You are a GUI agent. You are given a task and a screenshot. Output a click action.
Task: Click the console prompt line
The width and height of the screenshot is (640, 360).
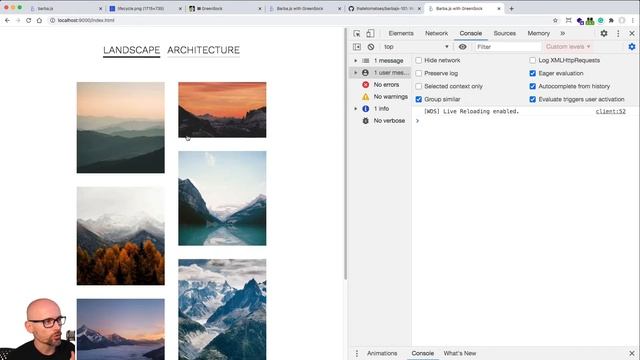[524, 121]
